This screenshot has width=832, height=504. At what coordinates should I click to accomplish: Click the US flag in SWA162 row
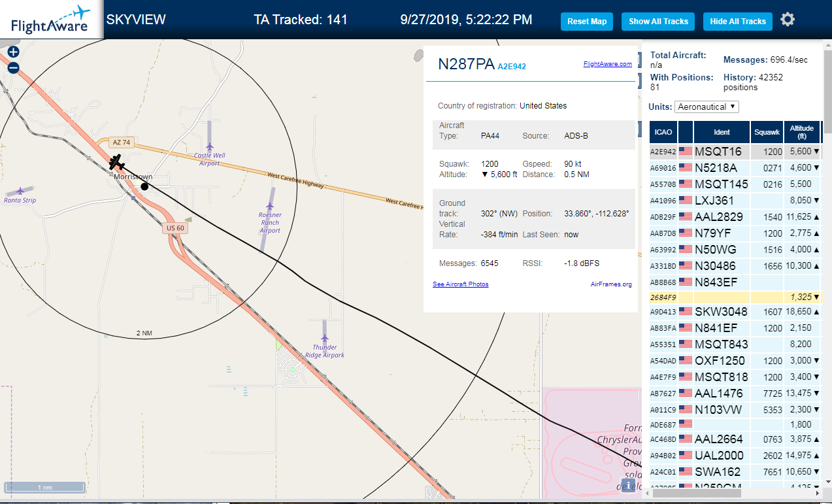click(x=686, y=472)
